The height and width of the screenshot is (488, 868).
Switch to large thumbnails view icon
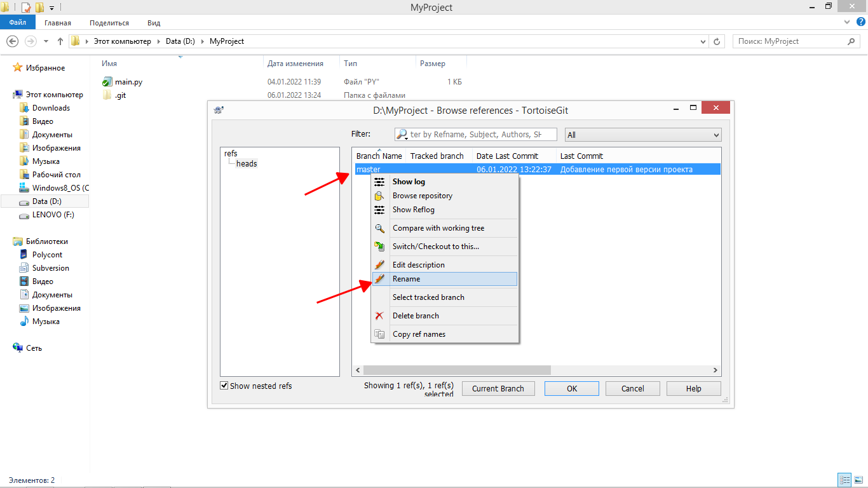[x=858, y=480]
